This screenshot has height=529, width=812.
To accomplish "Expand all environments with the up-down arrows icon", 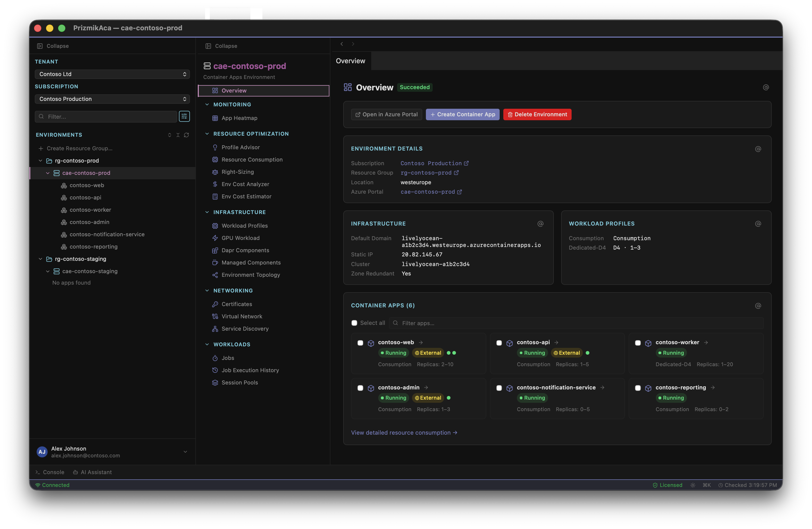I will point(170,135).
